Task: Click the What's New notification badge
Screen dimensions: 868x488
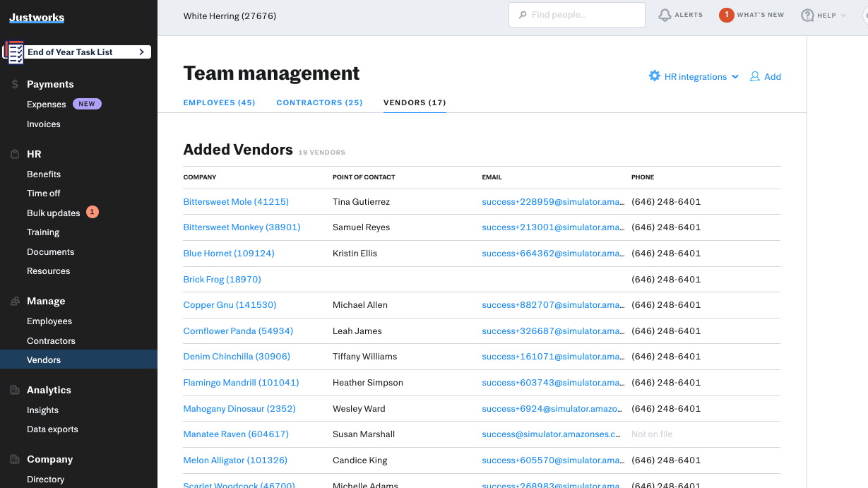Action: click(x=727, y=15)
